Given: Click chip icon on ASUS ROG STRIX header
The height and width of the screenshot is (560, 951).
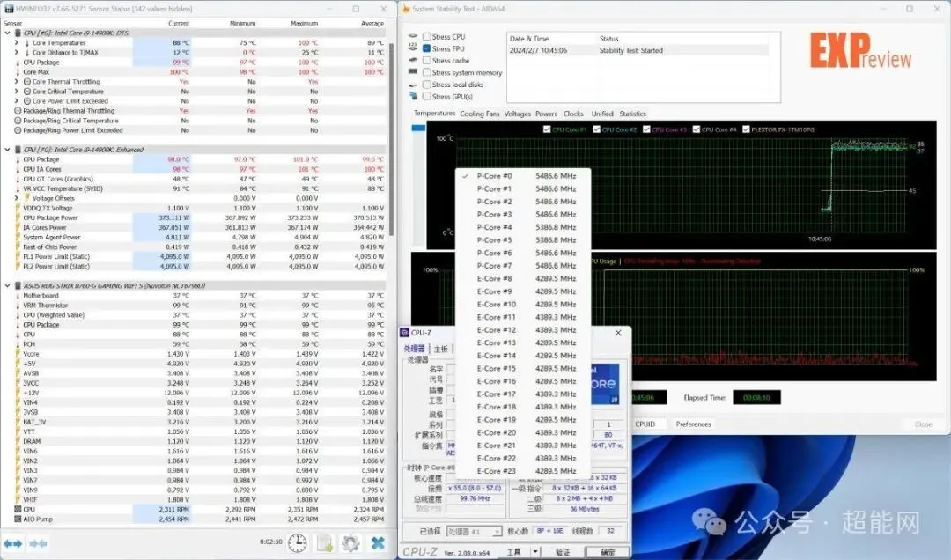Looking at the screenshot, I should [x=18, y=286].
